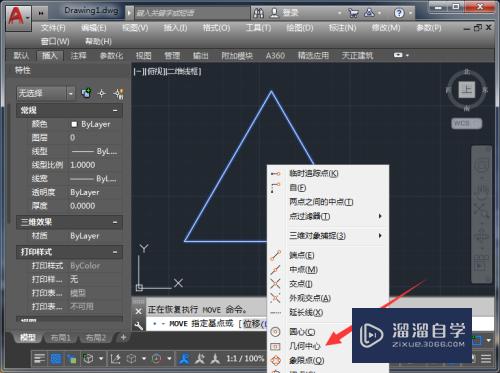Collapse the 三维效果 section

point(115,222)
